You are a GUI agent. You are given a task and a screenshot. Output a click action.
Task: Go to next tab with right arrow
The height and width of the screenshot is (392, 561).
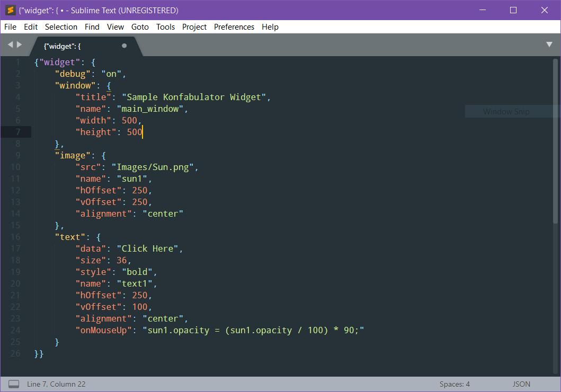(x=19, y=44)
